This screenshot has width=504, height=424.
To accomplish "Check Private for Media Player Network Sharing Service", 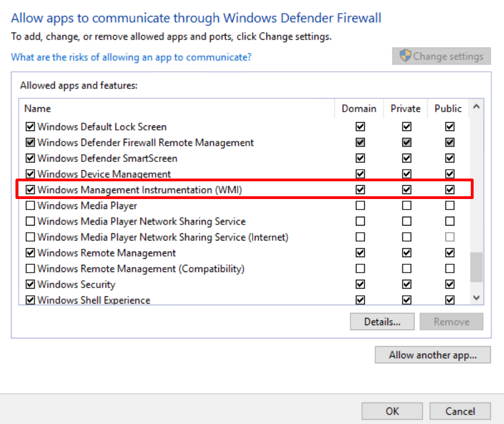I will tap(407, 221).
